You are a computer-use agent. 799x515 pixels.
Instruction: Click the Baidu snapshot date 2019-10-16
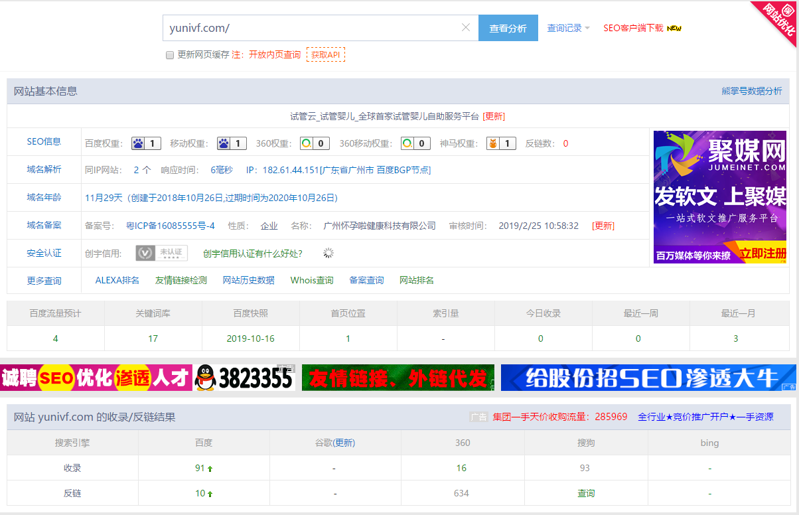[250, 339]
